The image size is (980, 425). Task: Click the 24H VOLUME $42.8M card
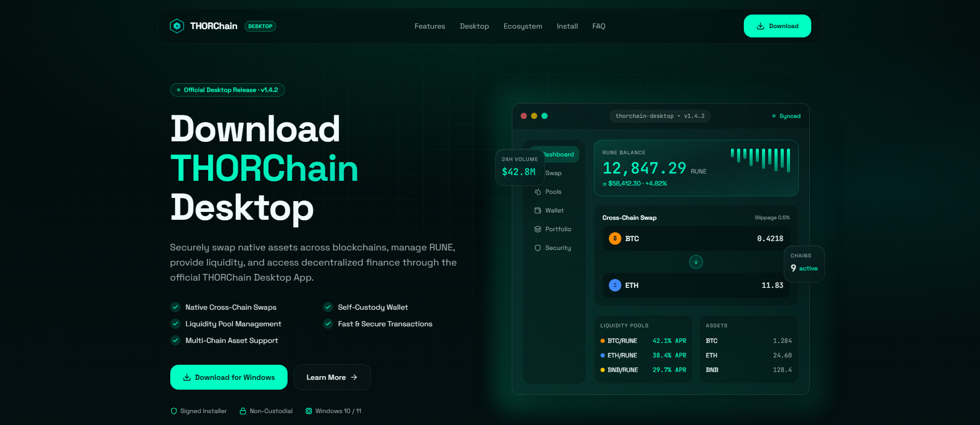tap(520, 167)
